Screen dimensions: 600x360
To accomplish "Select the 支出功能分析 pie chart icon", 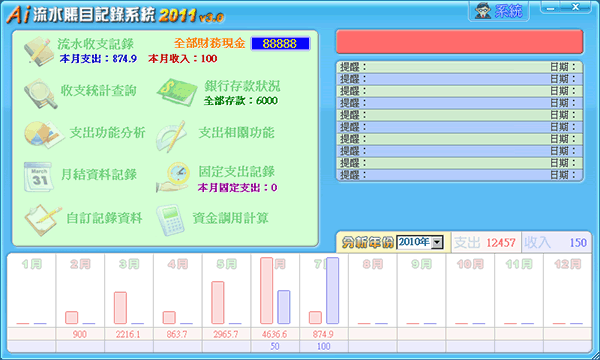I will 42,134.
